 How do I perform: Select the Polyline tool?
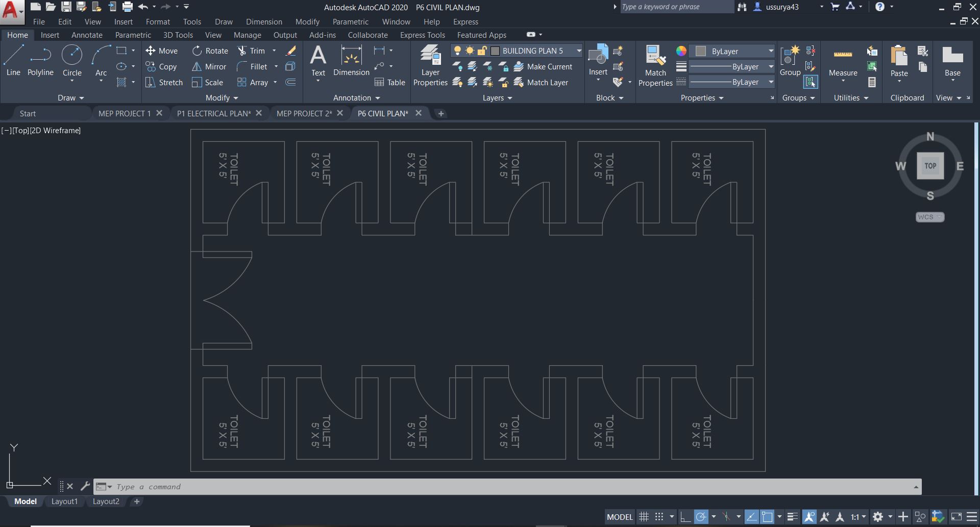40,60
